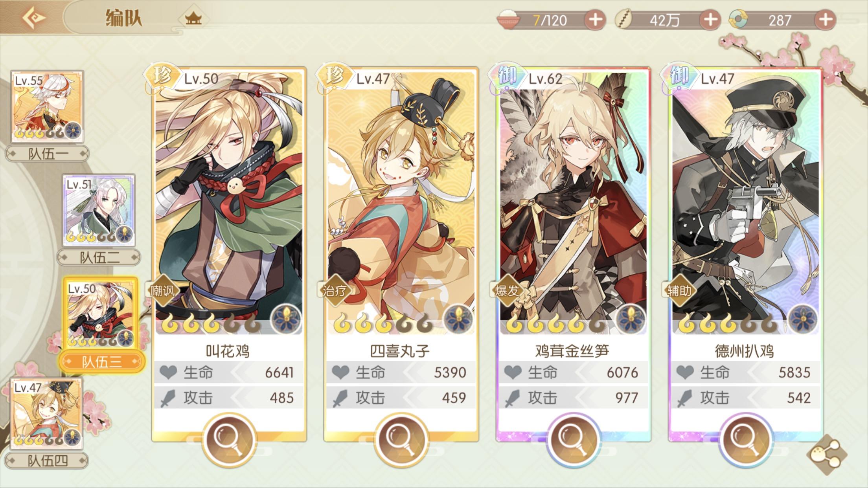868x488 pixels.
Task: Inspect 四喜丸子 with magnifier button
Action: point(401,438)
